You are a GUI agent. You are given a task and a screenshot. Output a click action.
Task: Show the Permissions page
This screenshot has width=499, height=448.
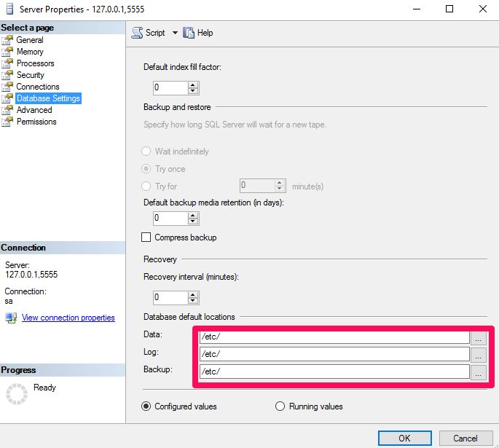tap(36, 122)
